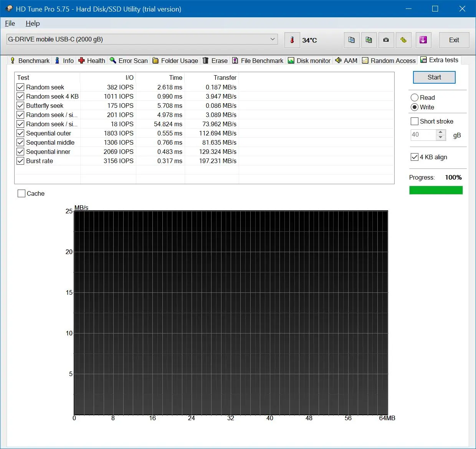Open the Health tab with red cross
476x449 pixels.
pyautogui.click(x=92, y=61)
